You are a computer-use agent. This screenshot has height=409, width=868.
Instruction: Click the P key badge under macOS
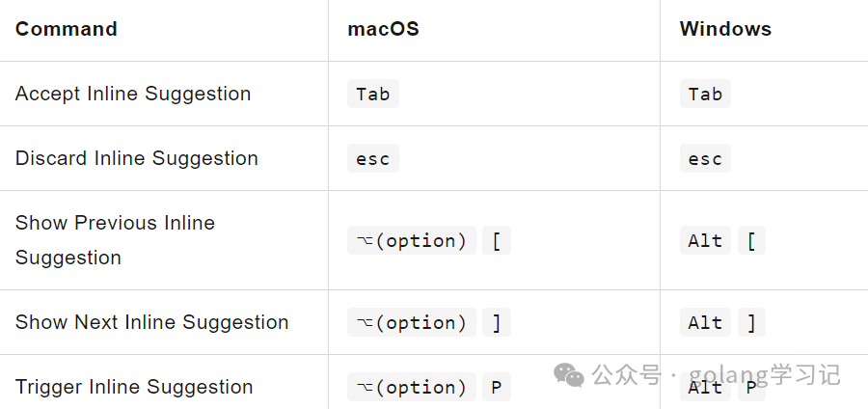pyautogui.click(x=497, y=387)
